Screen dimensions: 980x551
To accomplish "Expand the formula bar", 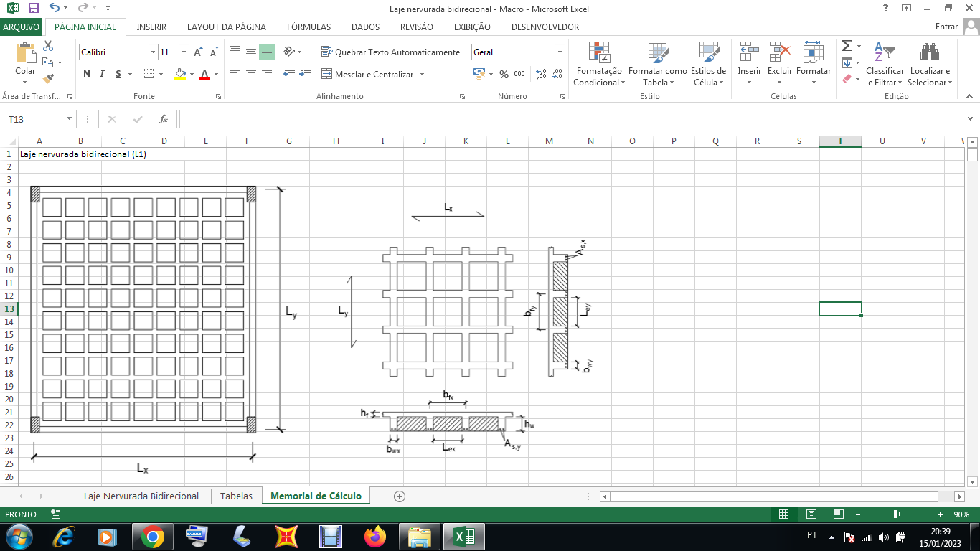I will [x=971, y=119].
